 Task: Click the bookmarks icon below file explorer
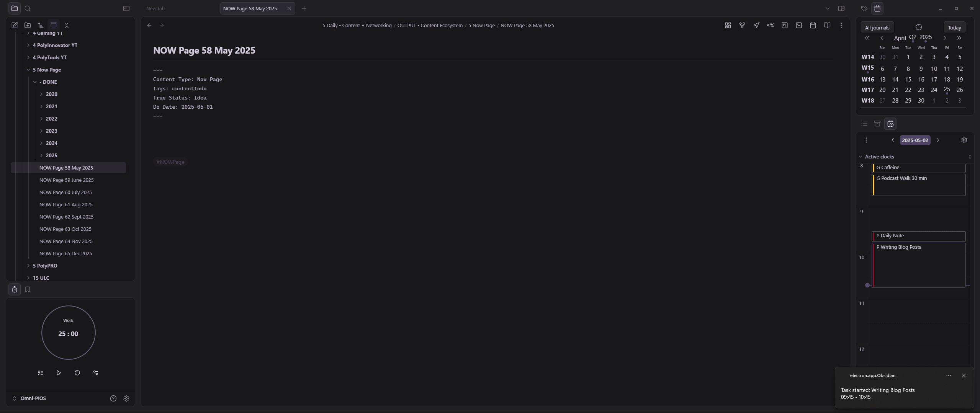point(28,290)
